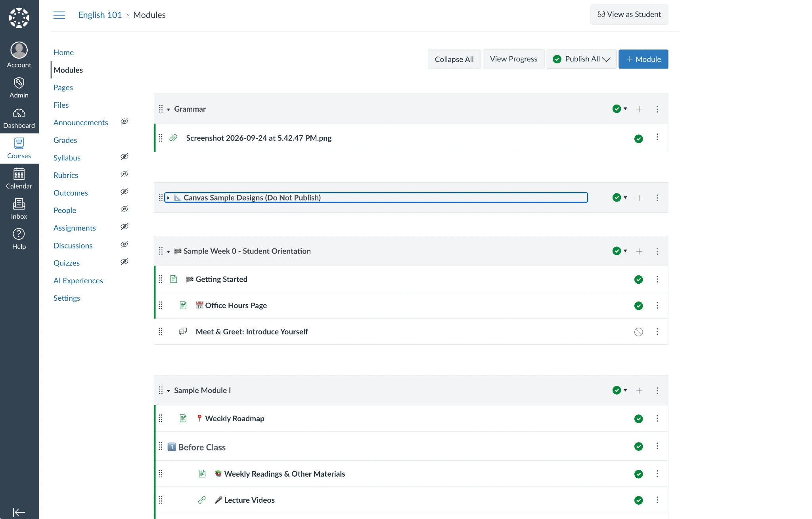The width and height of the screenshot is (812, 519).
Task: Go to Home in course navigation
Action: tap(63, 52)
